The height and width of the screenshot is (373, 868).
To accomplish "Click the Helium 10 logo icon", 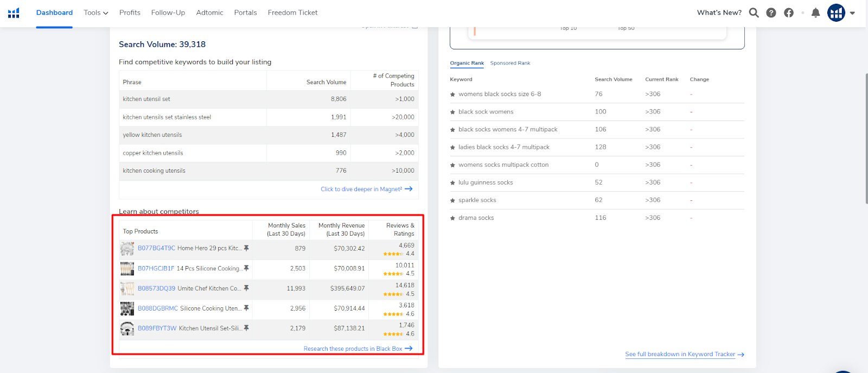I will click(14, 12).
